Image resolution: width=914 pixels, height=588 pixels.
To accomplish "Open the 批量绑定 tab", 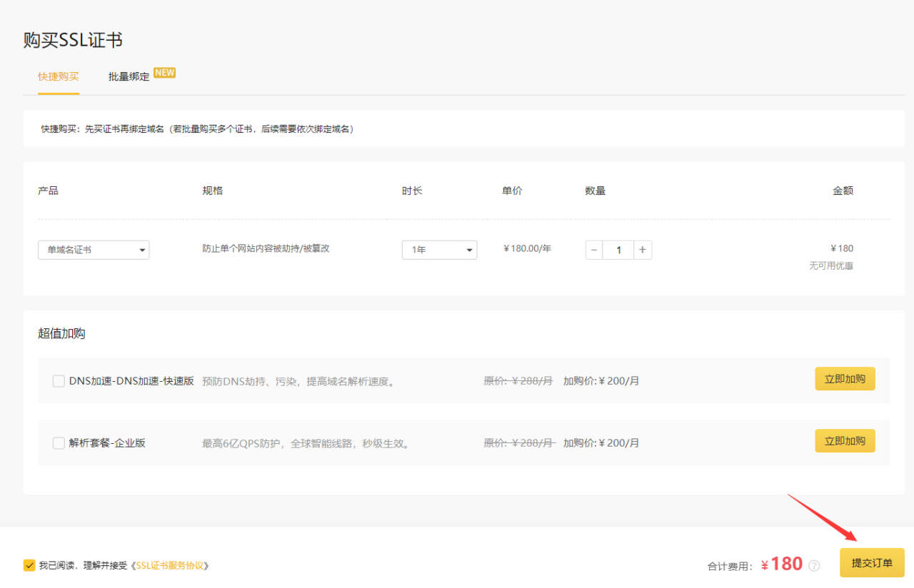I will [x=129, y=76].
